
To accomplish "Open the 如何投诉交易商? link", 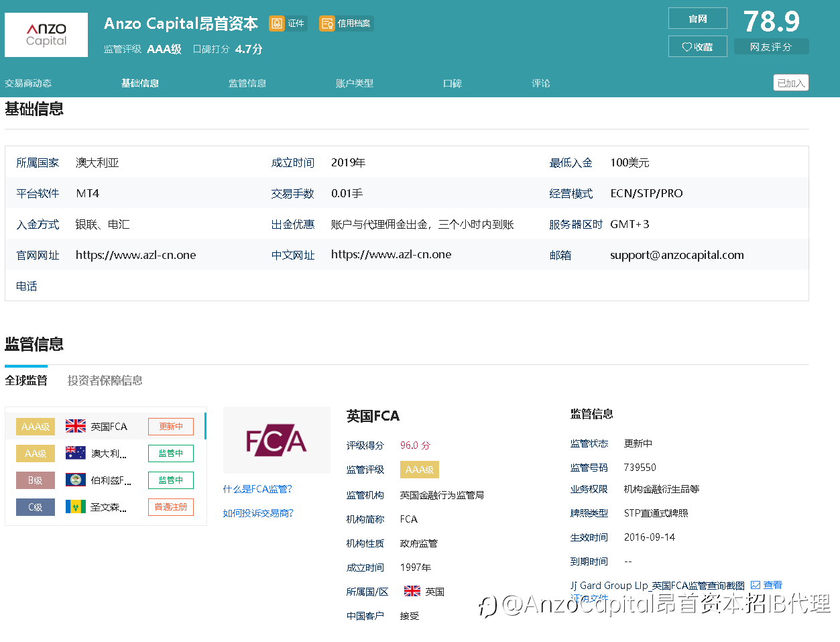I will click(258, 513).
